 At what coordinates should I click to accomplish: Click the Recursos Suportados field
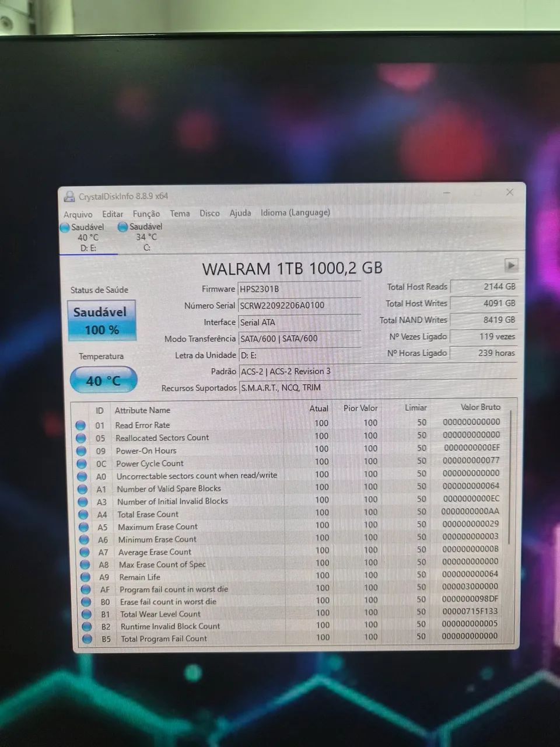[378, 388]
